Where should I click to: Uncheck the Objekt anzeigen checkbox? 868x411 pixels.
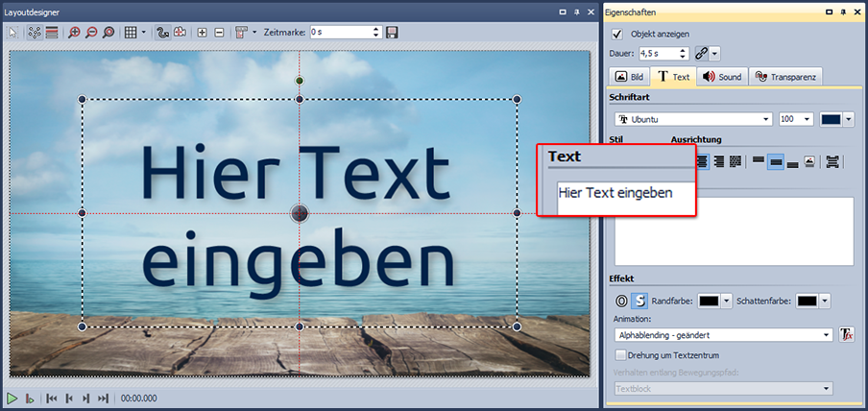tap(617, 34)
